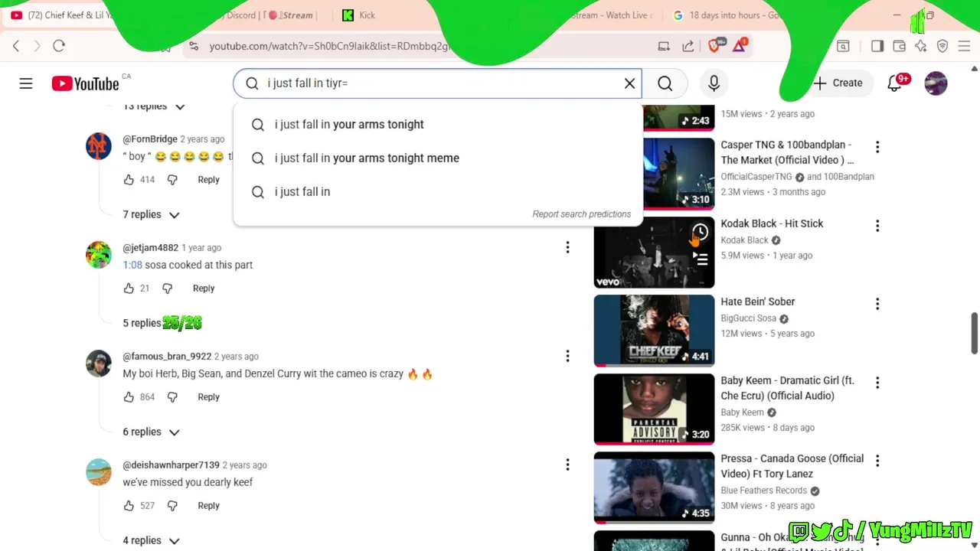Go to the YouTube home logo
980x551 pixels.
pos(85,83)
